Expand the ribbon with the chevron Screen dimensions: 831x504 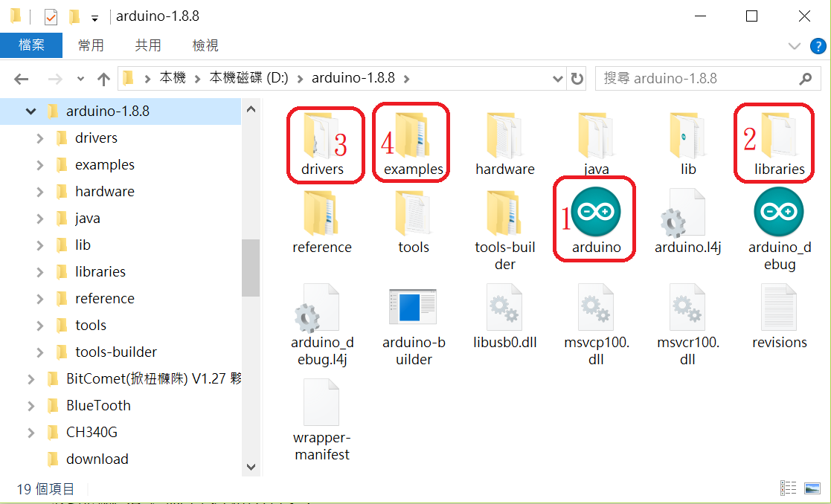pos(794,46)
